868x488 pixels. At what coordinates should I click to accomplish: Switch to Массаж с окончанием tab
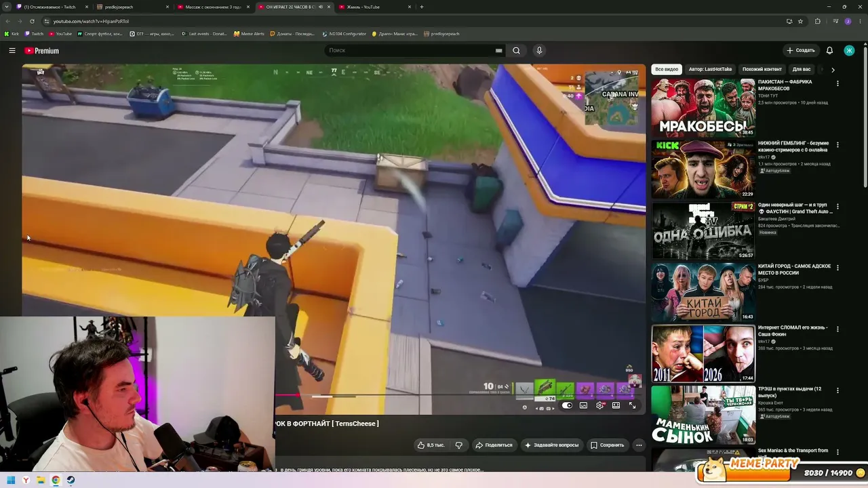click(212, 7)
